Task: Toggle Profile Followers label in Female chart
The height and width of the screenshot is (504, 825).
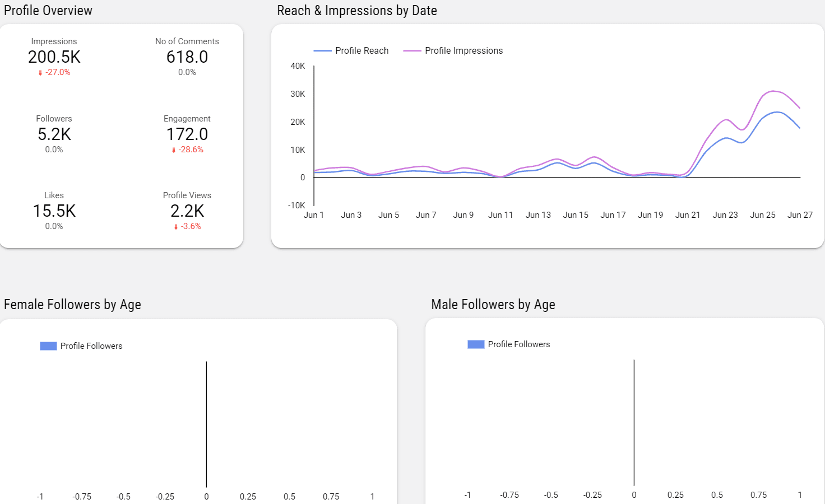Action: pos(91,346)
